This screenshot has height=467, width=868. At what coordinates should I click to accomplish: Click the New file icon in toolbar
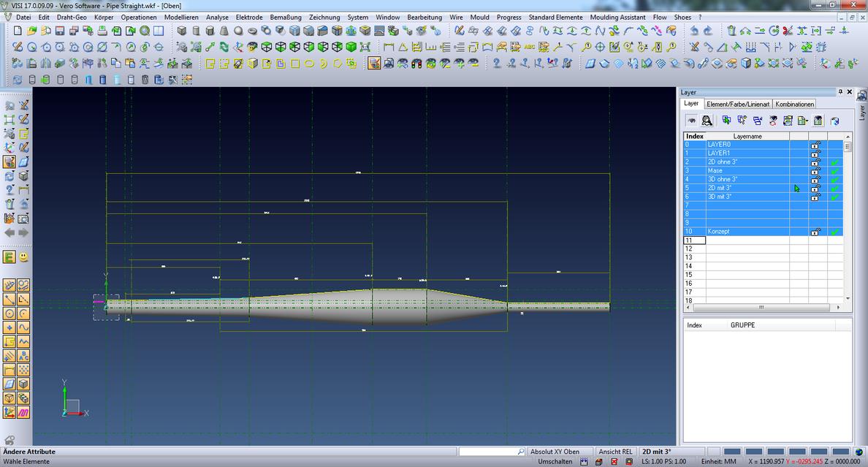[x=18, y=31]
